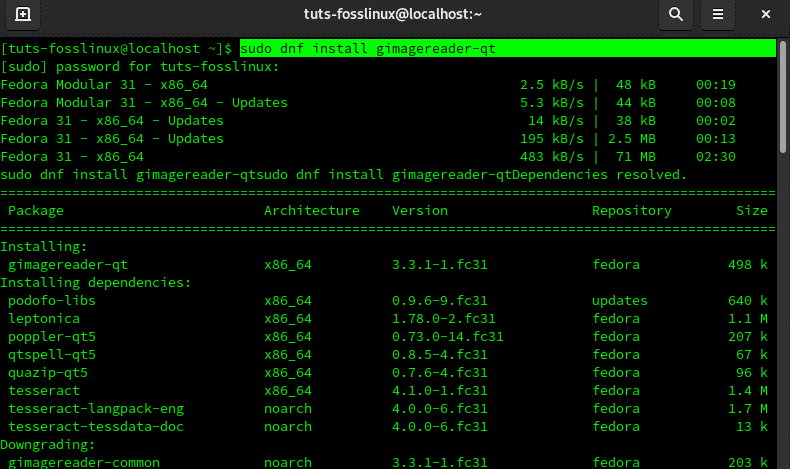Viewport: 790px width, 469px height.
Task: Click version 0.7.6-4.fc31 of quazip-qt5
Action: coord(440,373)
